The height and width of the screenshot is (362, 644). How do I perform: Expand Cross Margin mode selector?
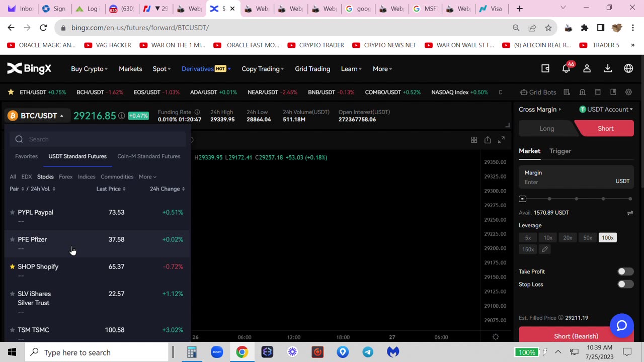540,109
